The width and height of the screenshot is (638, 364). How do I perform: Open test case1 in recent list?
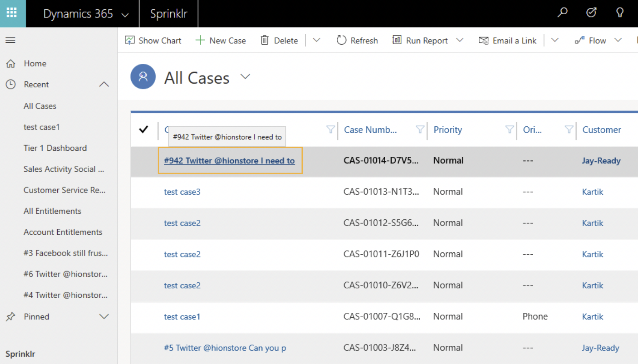coord(41,127)
